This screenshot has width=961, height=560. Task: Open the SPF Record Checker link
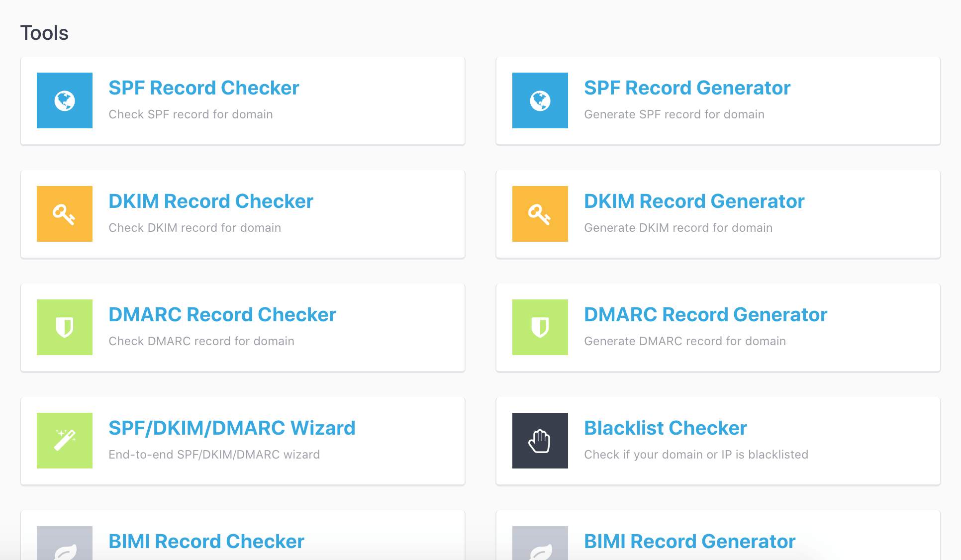click(x=203, y=88)
